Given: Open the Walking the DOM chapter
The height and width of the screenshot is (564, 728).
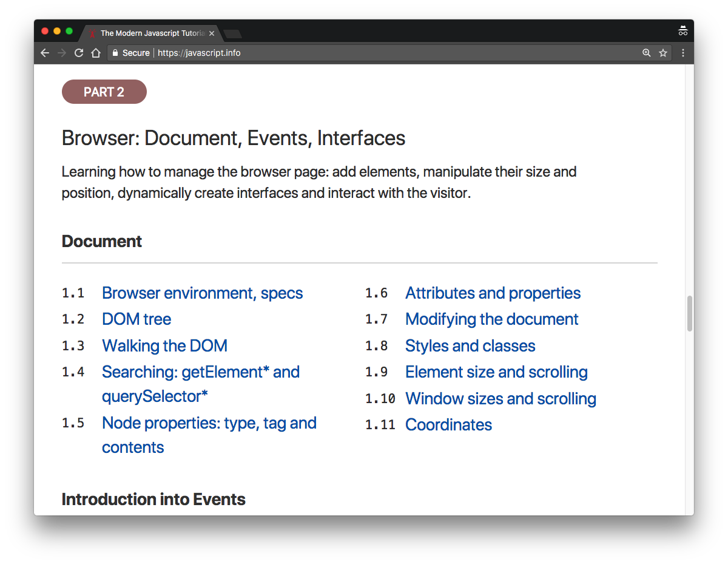Looking at the screenshot, I should pyautogui.click(x=164, y=345).
